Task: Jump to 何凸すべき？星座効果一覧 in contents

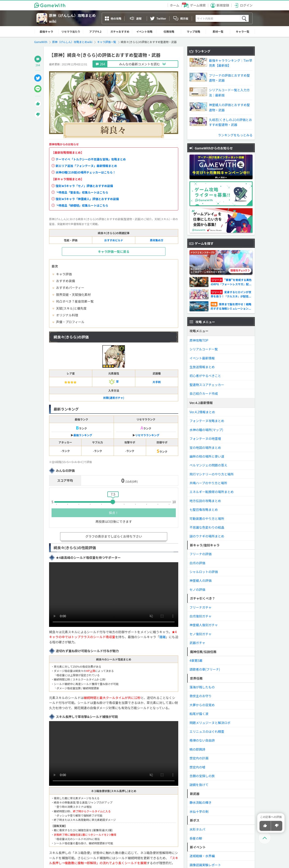Action: pos(75,302)
